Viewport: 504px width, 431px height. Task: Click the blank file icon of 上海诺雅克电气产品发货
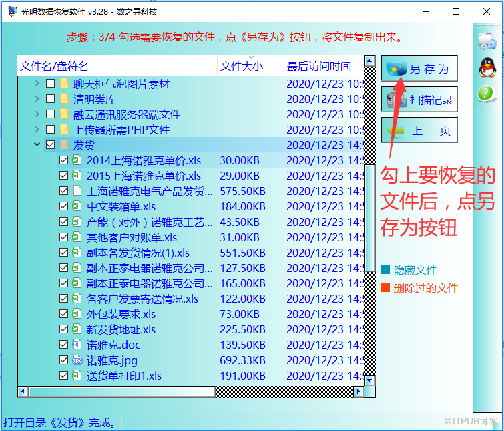pos(77,190)
